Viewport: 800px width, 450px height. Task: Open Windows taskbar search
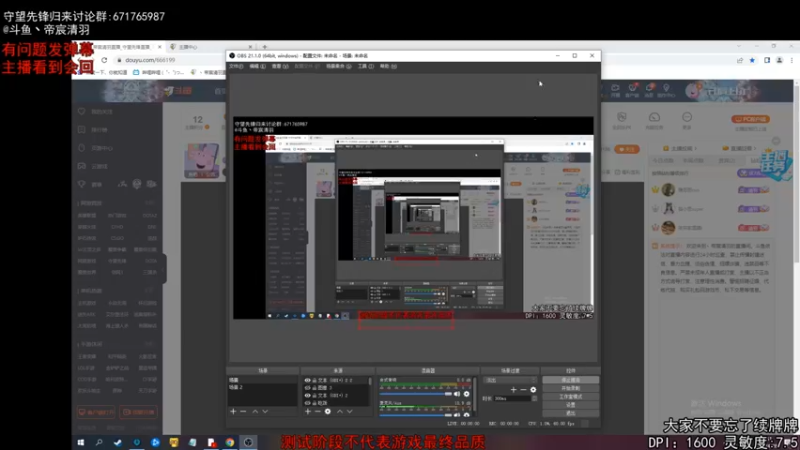(99, 442)
